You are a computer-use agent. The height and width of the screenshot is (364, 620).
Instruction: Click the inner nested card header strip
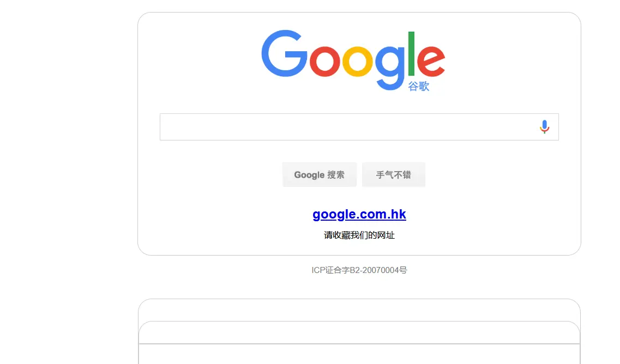point(359,333)
